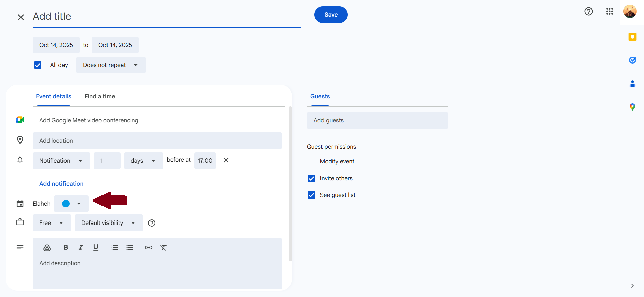Screen dimensions: 644x297
Task: Open Google Keep from side panel
Action: tap(632, 37)
